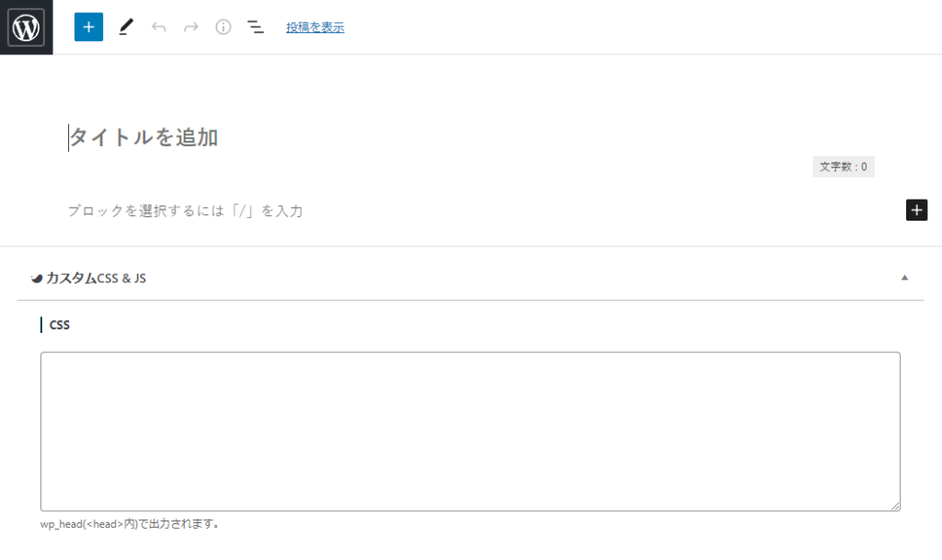Click the small icon beside カスタムCSS & JS

(x=37, y=278)
